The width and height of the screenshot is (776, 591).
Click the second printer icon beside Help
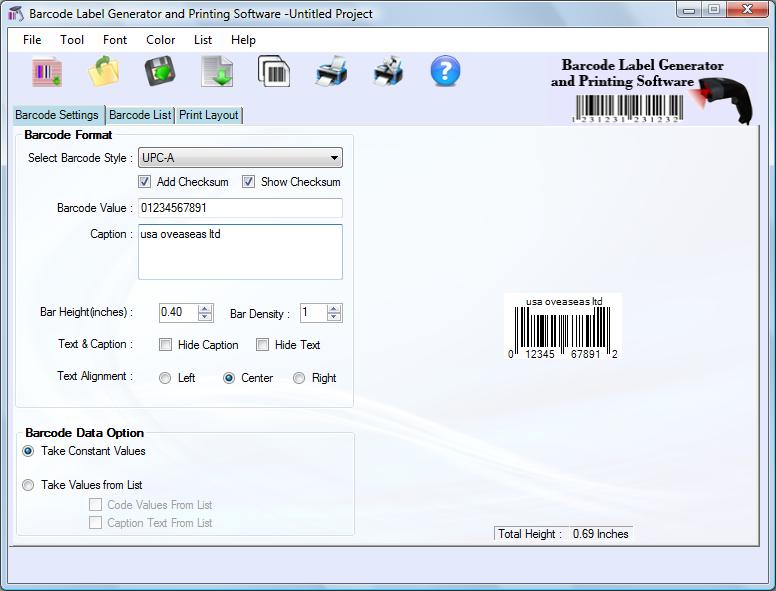[x=388, y=72]
